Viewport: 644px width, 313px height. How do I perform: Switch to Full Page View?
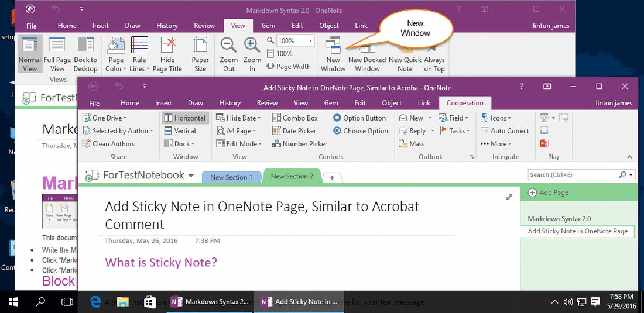coord(57,54)
